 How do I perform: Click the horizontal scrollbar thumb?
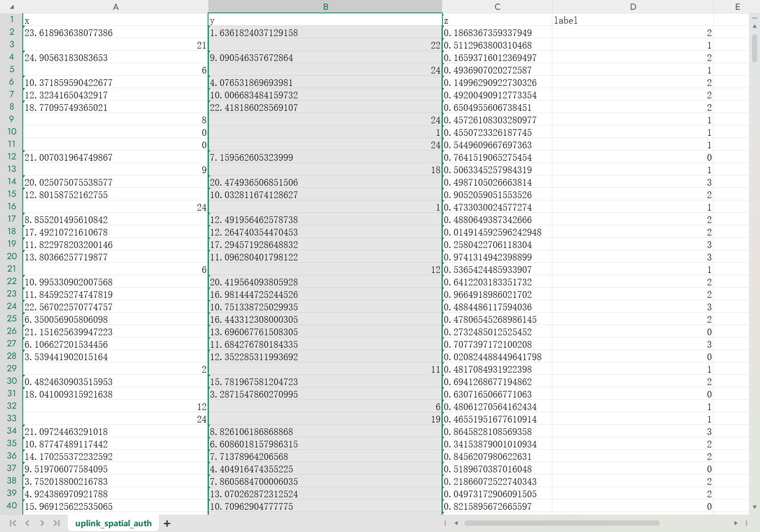[561, 523]
